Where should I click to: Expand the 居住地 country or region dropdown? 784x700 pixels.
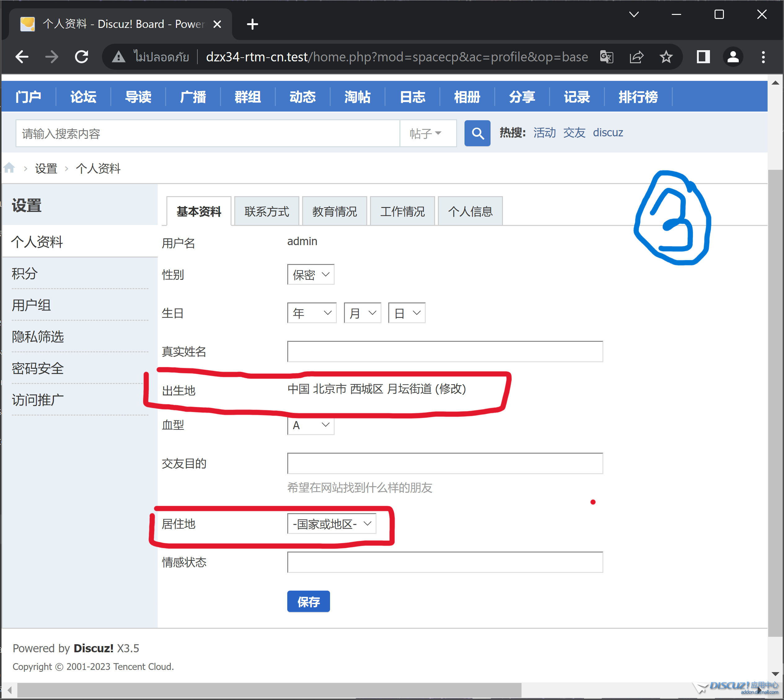332,524
